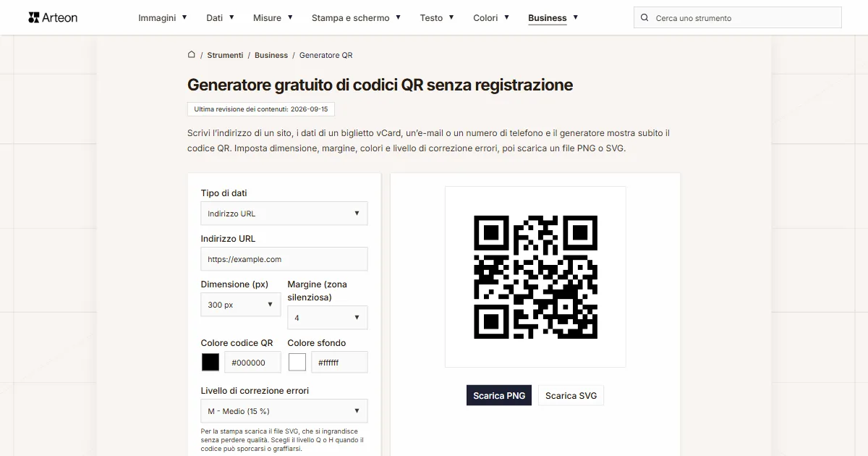Go to Business breadcrumb link
The width and height of the screenshot is (868, 456).
point(271,55)
